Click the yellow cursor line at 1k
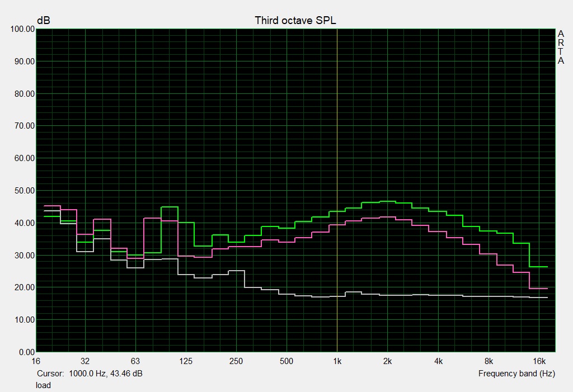The width and height of the screenshot is (573, 392). point(337,190)
